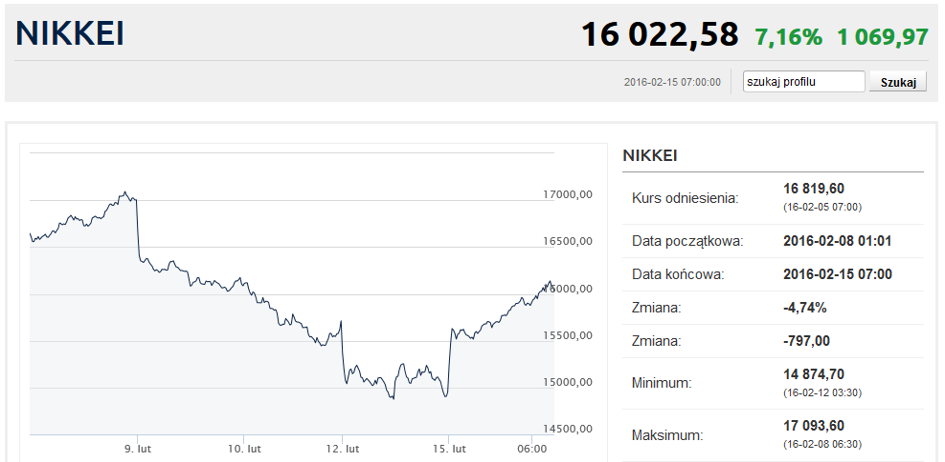Select the "Kurs odniesienia" row label
The image size is (945, 462).
click(x=685, y=198)
